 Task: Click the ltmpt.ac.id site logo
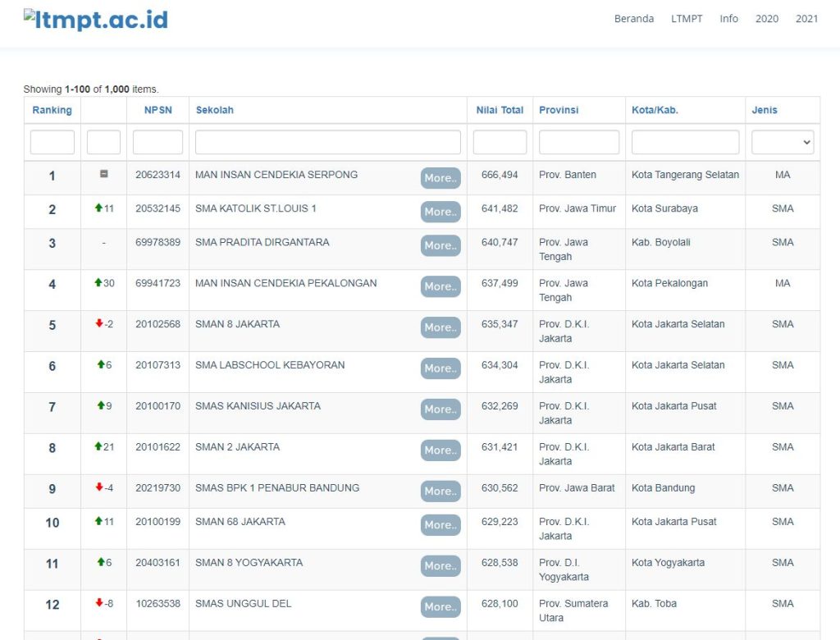coord(96,20)
